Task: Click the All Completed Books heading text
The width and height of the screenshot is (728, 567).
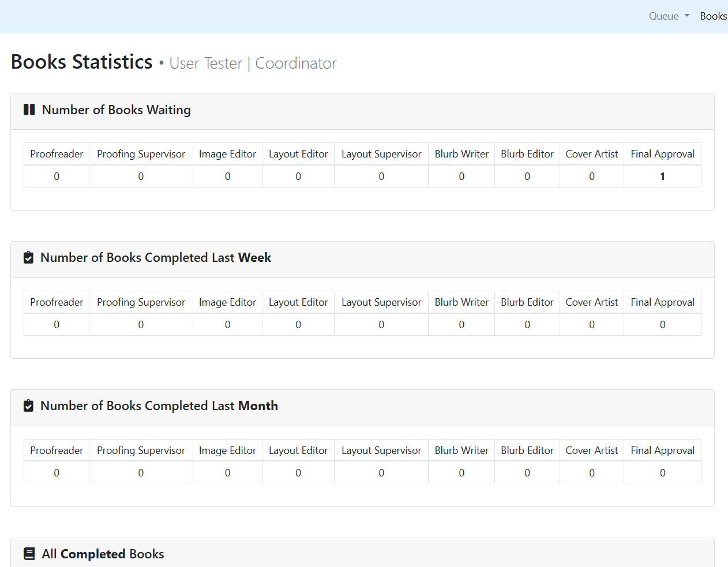Action: [x=103, y=554]
